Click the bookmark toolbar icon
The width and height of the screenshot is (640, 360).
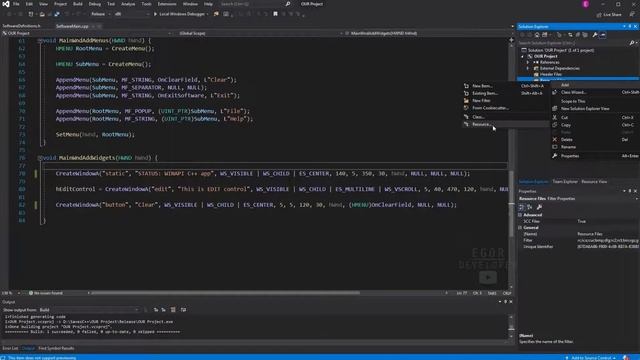(x=276, y=14)
